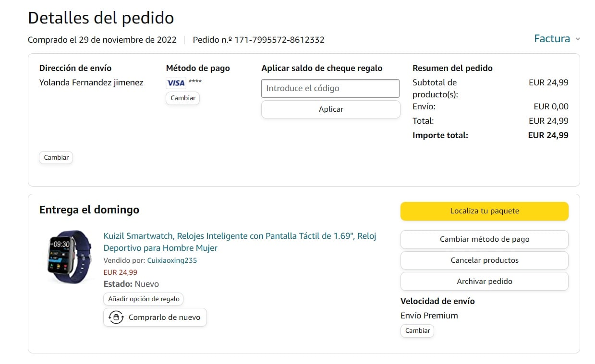The image size is (595, 364).
Task: Click the Comprarlo de nuevo button label
Action: [164, 317]
